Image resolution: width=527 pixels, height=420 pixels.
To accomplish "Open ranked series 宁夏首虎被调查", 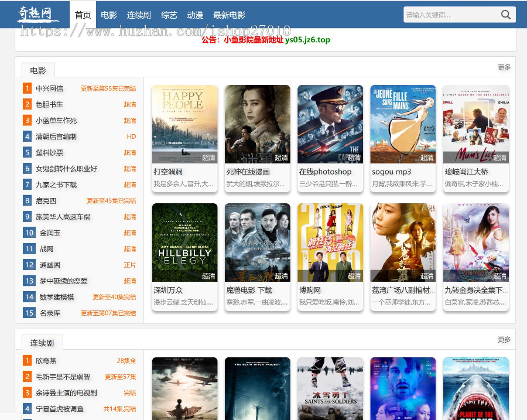I will (x=60, y=409).
